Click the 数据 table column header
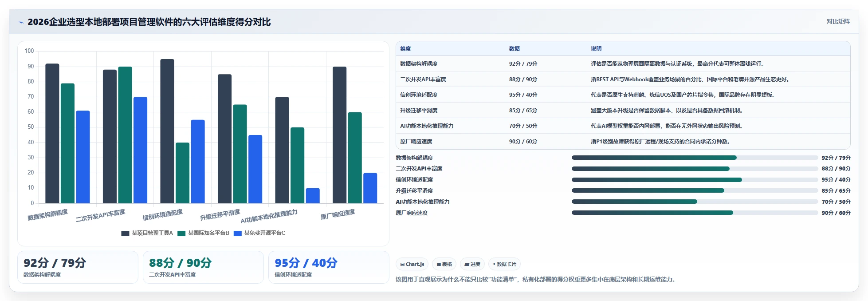This screenshot has height=301, width=868. 515,49
